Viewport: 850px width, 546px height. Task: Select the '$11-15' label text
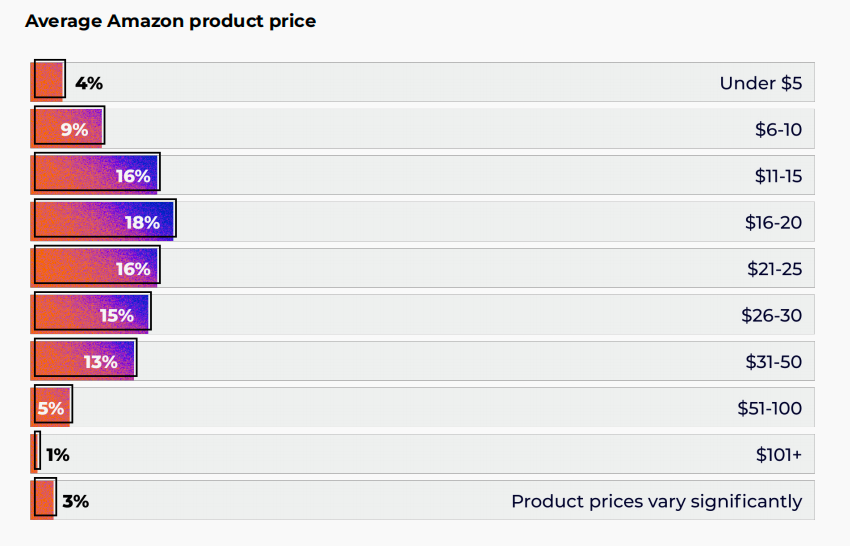click(x=778, y=176)
